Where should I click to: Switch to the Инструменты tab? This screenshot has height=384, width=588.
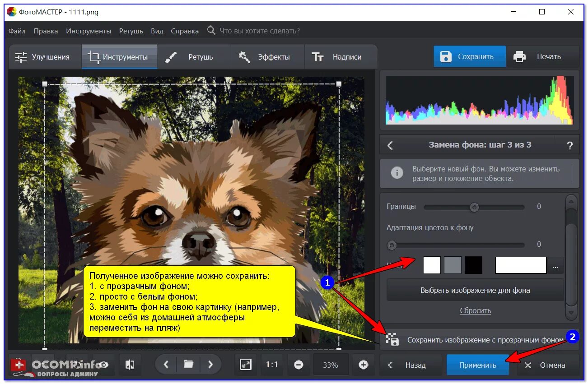coord(119,57)
